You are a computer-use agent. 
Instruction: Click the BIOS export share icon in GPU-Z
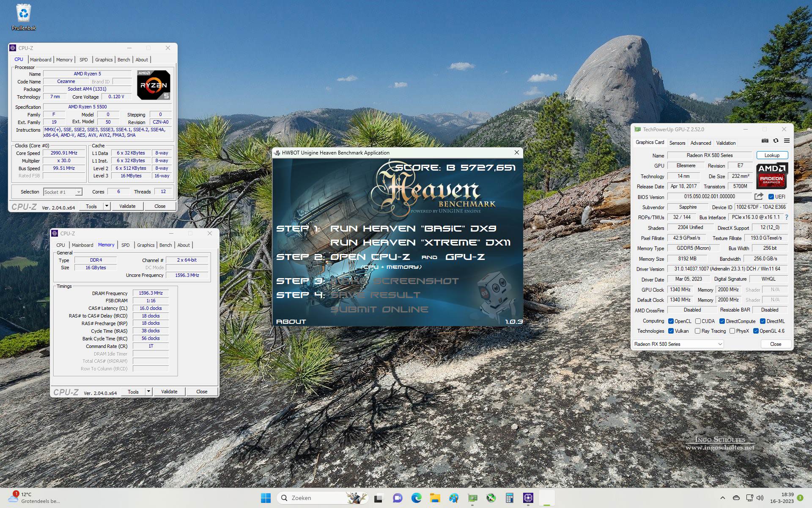pos(759,196)
